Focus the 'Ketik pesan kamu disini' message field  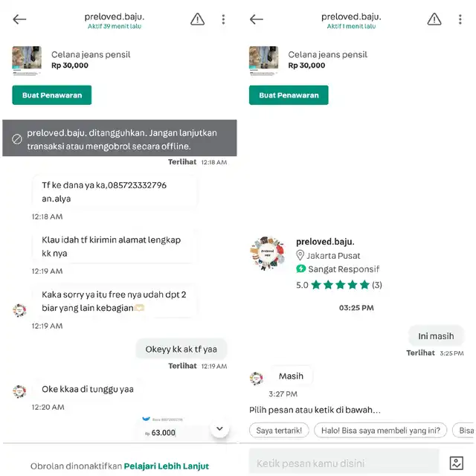344,463
